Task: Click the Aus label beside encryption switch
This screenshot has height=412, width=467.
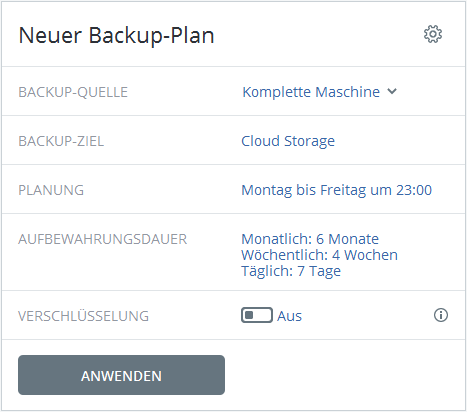Action: tap(289, 316)
